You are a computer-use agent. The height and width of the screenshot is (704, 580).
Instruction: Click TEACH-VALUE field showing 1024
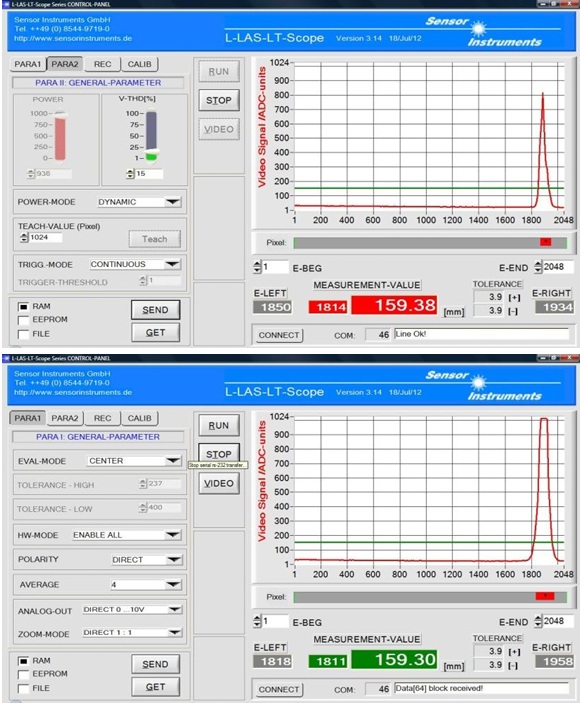(45, 238)
